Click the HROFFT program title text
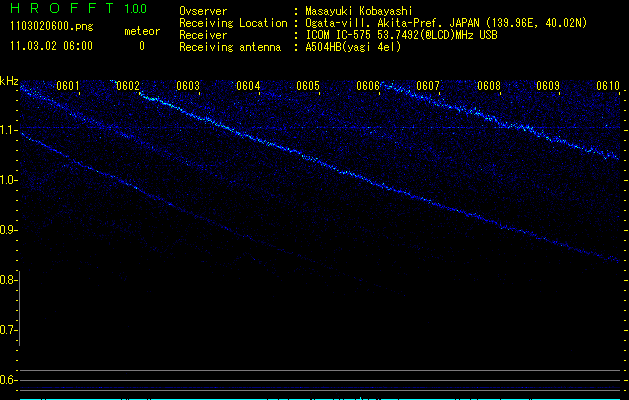The height and width of the screenshot is (400, 629). [62, 8]
